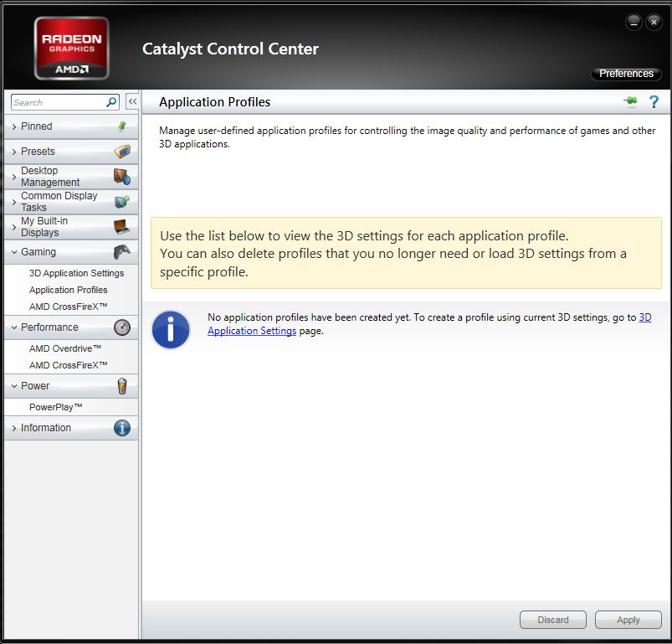Click the yellow 'Use the list below' hint
Image resolution: width=672 pixels, height=644 pixels.
click(406, 253)
